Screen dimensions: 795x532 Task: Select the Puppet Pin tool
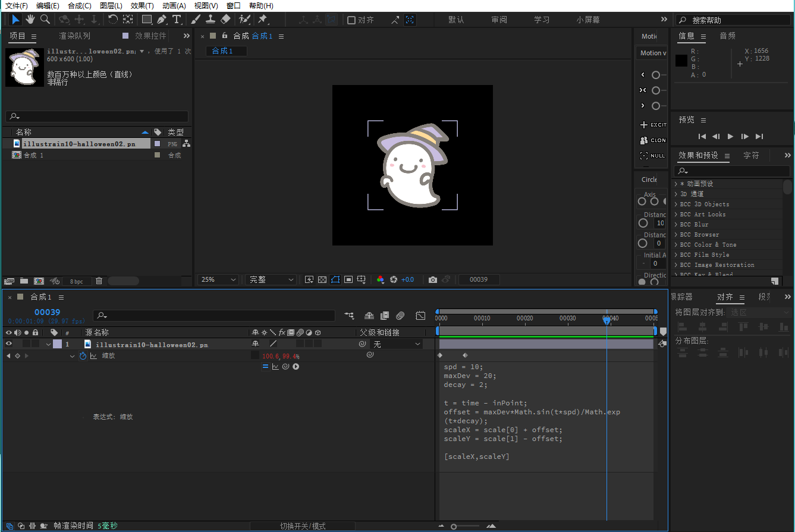pyautogui.click(x=262, y=20)
